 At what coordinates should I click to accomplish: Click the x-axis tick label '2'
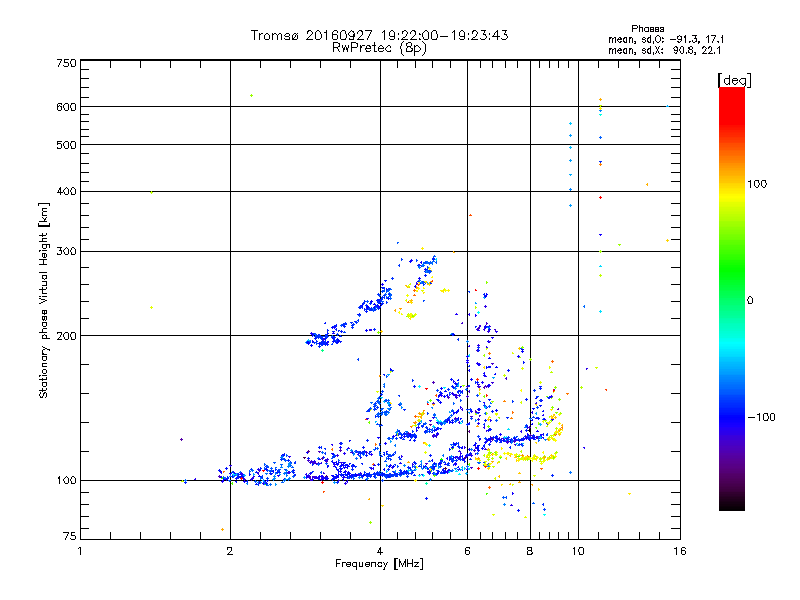point(230,551)
